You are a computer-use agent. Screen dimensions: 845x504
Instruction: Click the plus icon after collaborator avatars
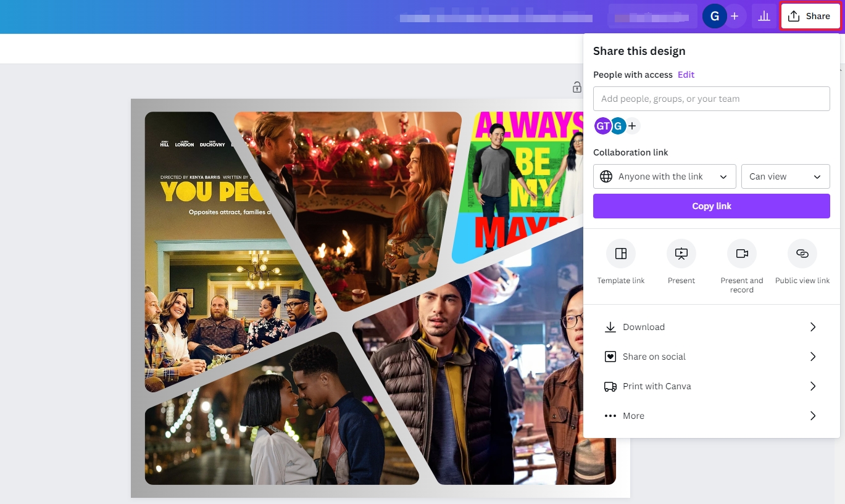[x=632, y=126]
